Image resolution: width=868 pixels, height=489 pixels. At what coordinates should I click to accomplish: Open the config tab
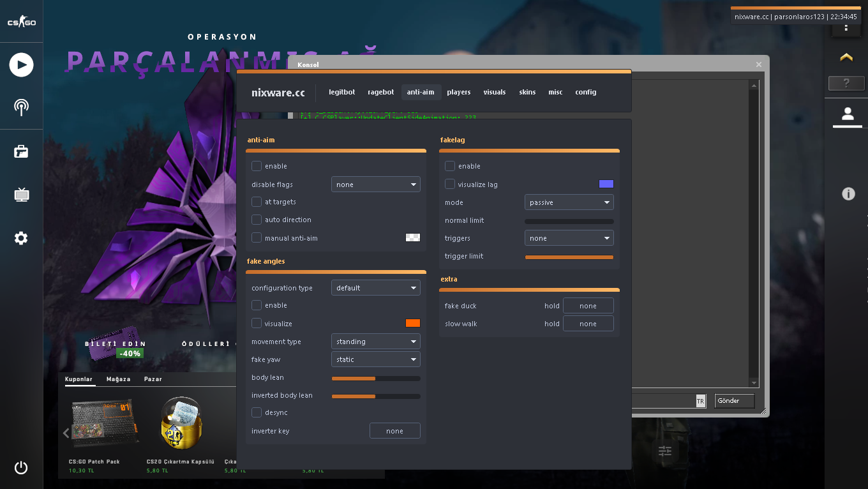586,92
